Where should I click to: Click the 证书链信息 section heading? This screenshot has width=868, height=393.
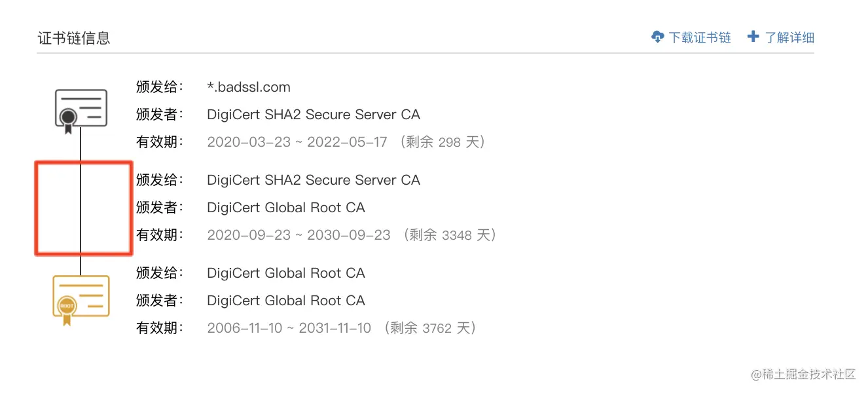[x=73, y=38]
